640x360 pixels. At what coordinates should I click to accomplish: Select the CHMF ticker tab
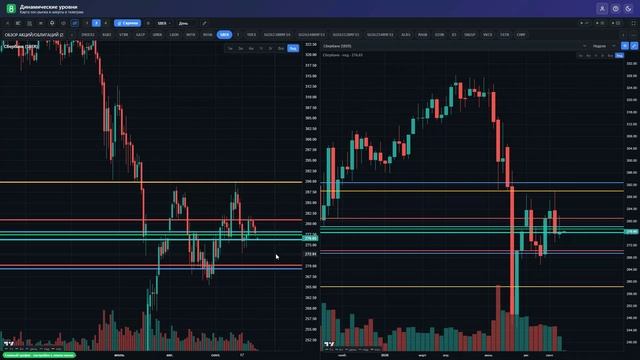coord(521,35)
